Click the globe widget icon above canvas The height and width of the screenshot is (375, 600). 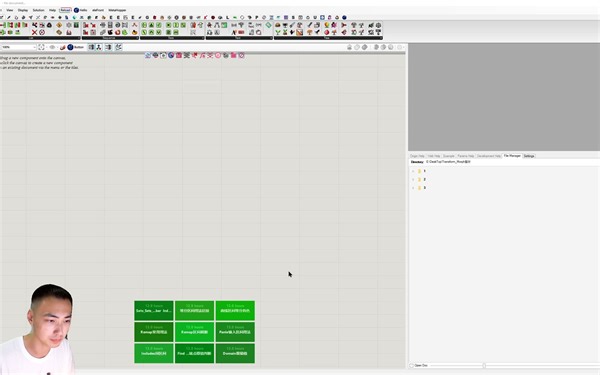pyautogui.click(x=171, y=55)
